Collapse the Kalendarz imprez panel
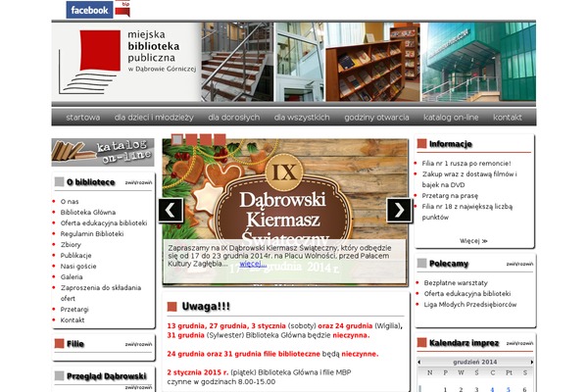 pyautogui.click(x=519, y=343)
